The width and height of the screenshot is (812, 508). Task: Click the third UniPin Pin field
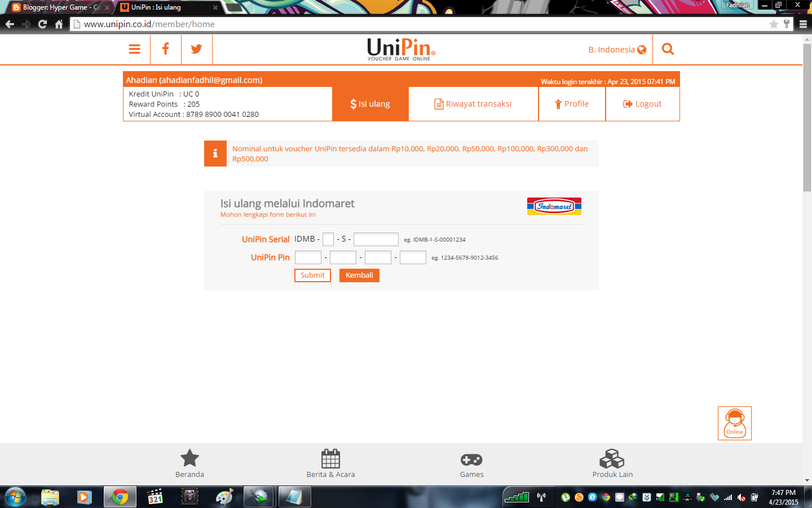pos(378,257)
